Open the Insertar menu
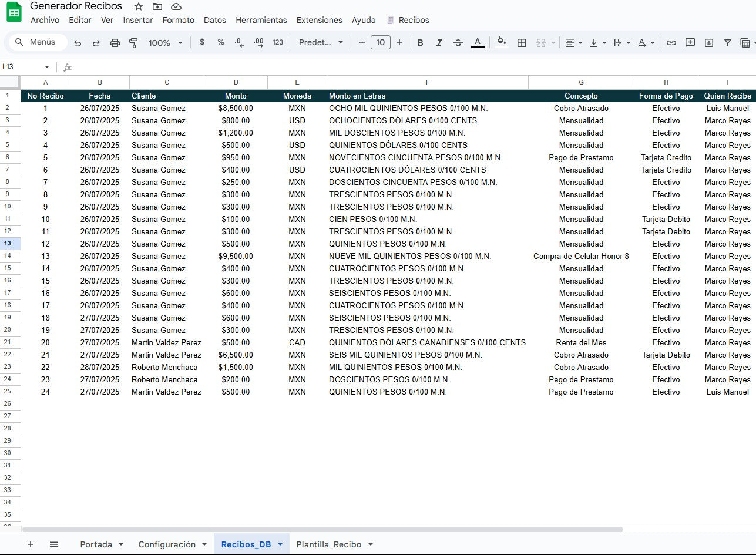Screen dimensions: 756x555 click(x=138, y=20)
